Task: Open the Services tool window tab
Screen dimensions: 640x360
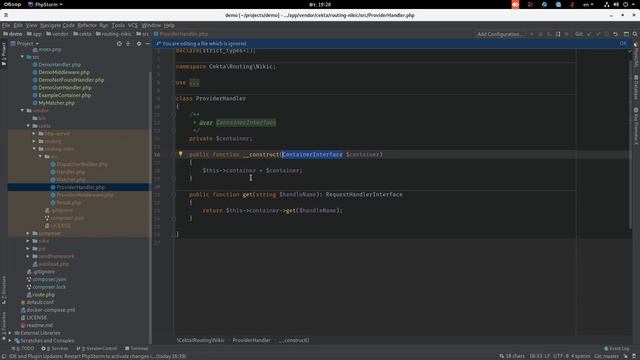Action: coord(55,348)
